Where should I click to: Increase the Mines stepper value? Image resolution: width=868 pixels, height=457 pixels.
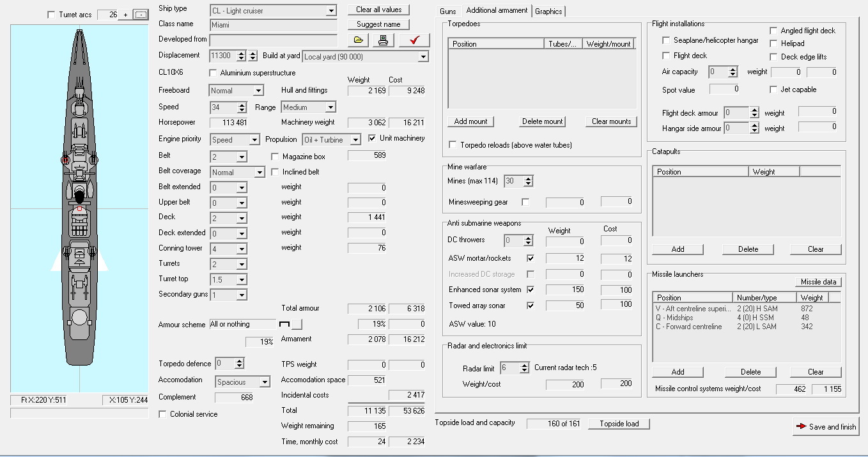(x=528, y=179)
